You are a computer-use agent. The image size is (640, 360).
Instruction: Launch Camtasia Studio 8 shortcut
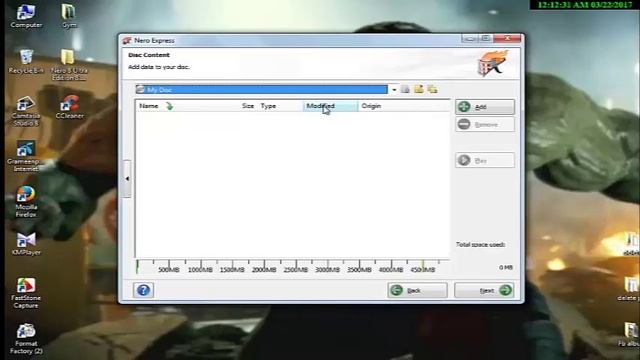click(26, 111)
